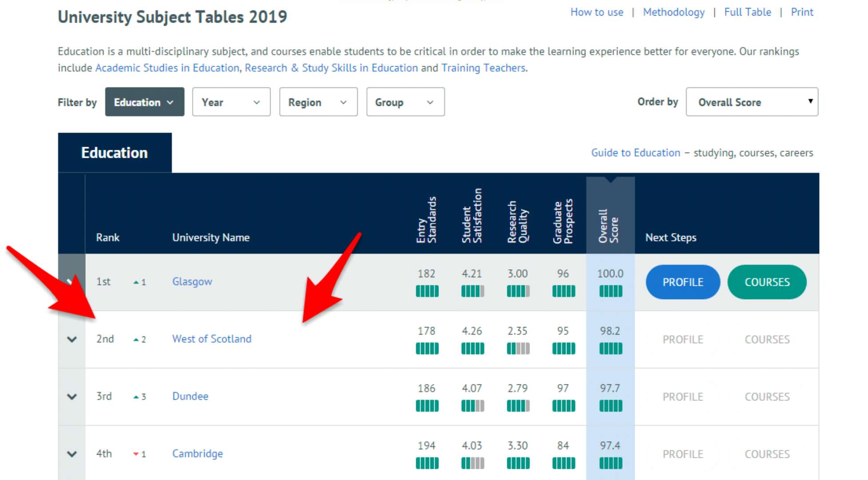Select the Education table tab

pyautogui.click(x=115, y=153)
